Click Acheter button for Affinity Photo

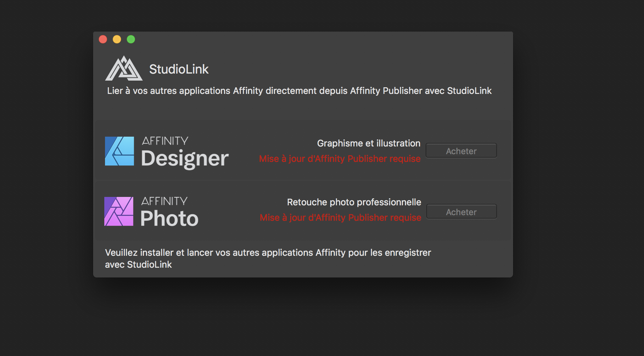pos(461,212)
